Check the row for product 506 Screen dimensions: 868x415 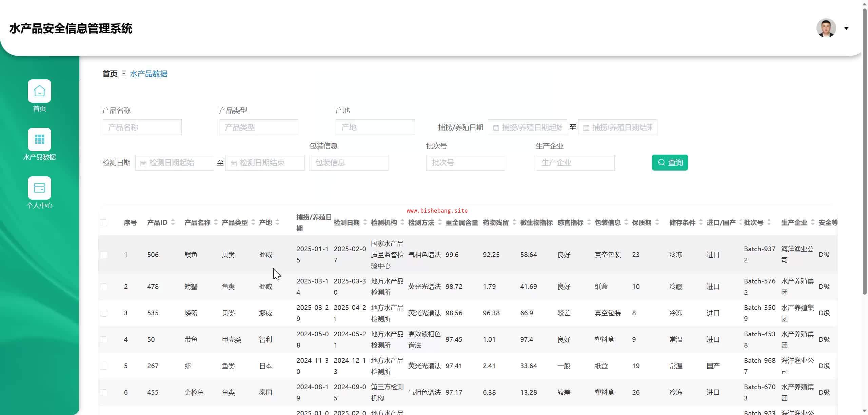click(104, 255)
